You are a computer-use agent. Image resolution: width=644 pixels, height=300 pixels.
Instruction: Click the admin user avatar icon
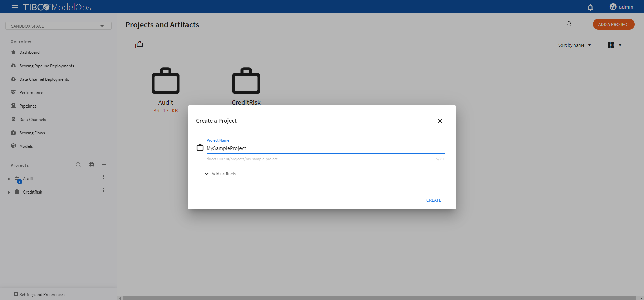613,7
